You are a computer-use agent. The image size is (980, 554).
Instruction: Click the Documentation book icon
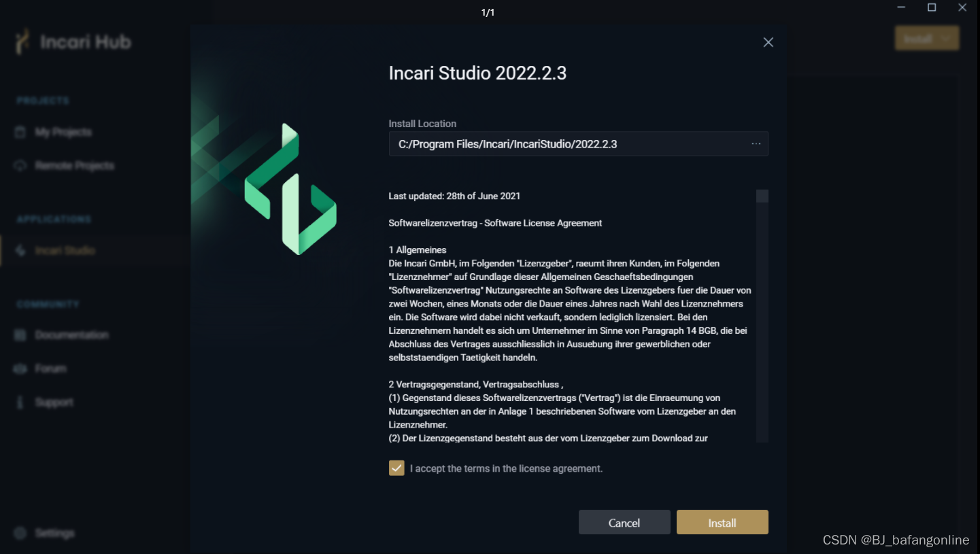(x=20, y=334)
